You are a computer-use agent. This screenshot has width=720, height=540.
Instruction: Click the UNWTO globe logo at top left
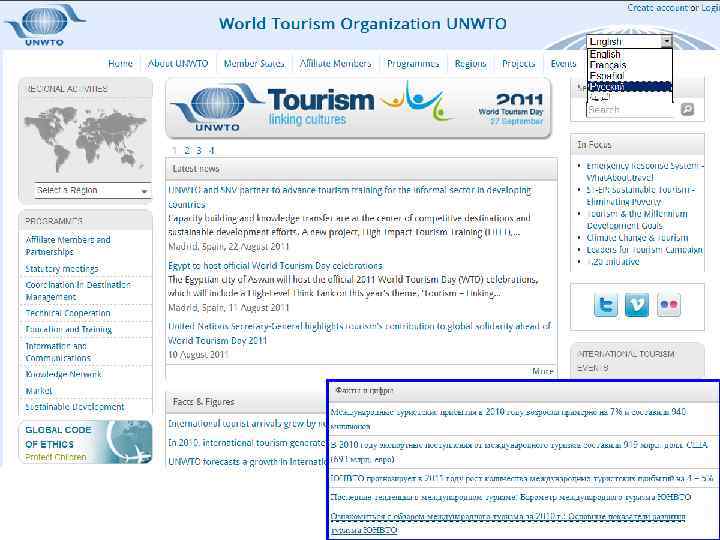click(45, 25)
